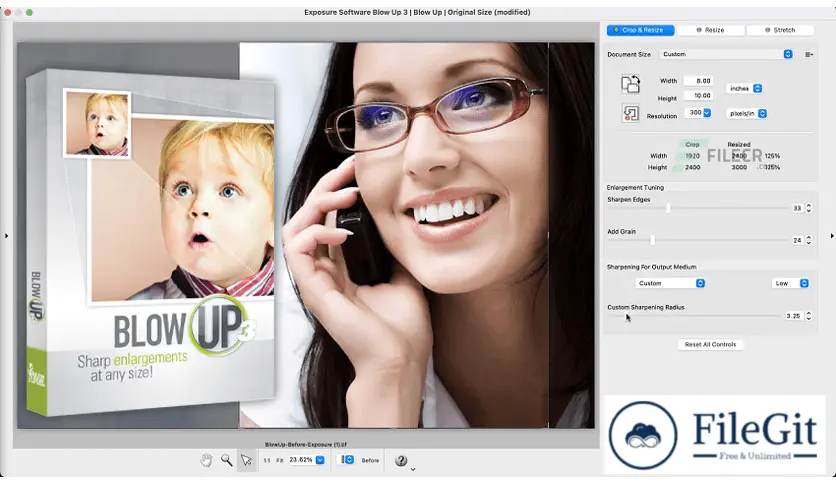Click the Sharpen Edges slider handle

tap(668, 208)
